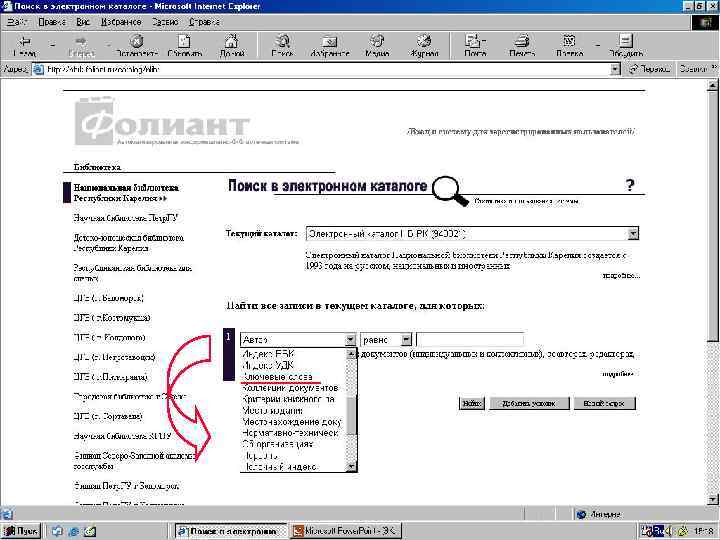Open the registered users login link
This screenshot has width=720, height=540.
[521, 131]
